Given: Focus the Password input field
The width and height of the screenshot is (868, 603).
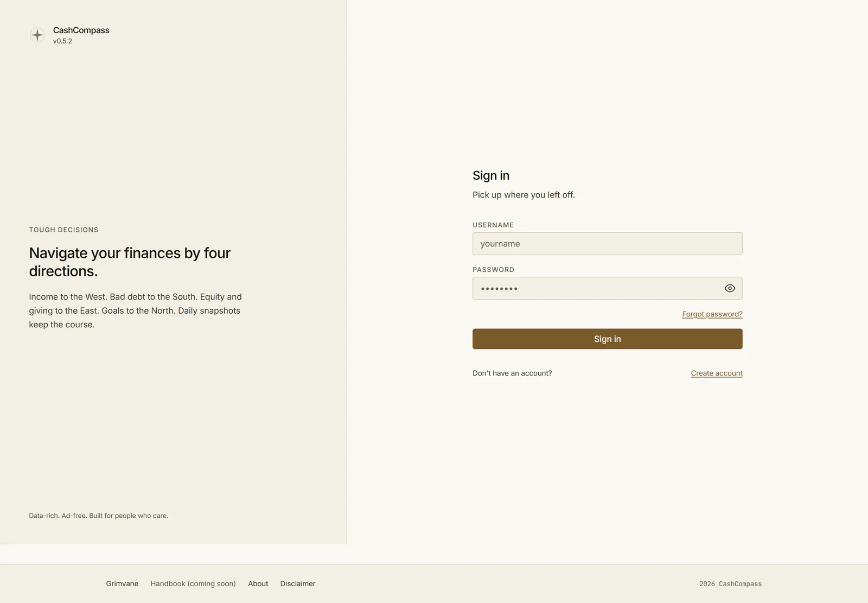Looking at the screenshot, I should [607, 288].
